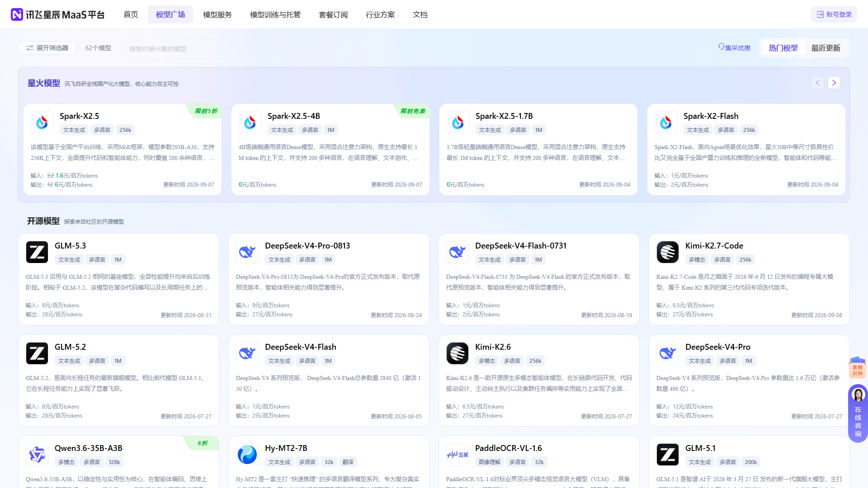Image resolution: width=868 pixels, height=488 pixels.
Task: Click the 128k tag on Qwen3.6-35B-A3B
Action: (x=114, y=462)
